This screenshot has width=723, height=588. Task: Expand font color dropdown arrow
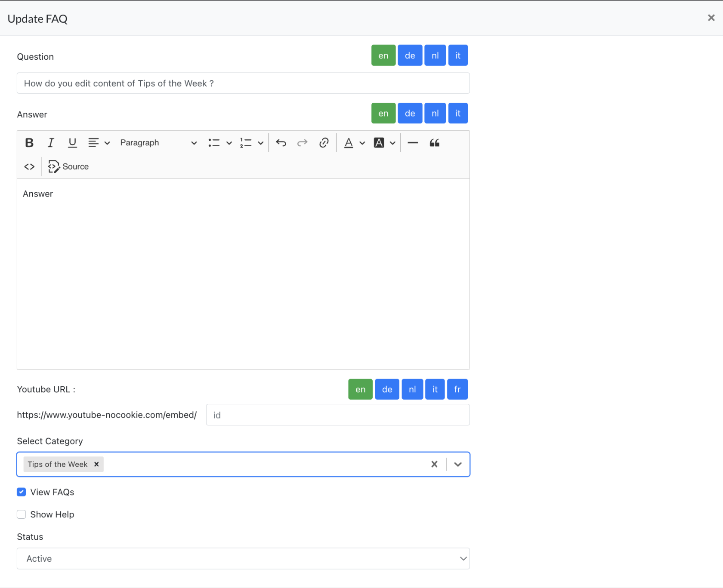362,143
